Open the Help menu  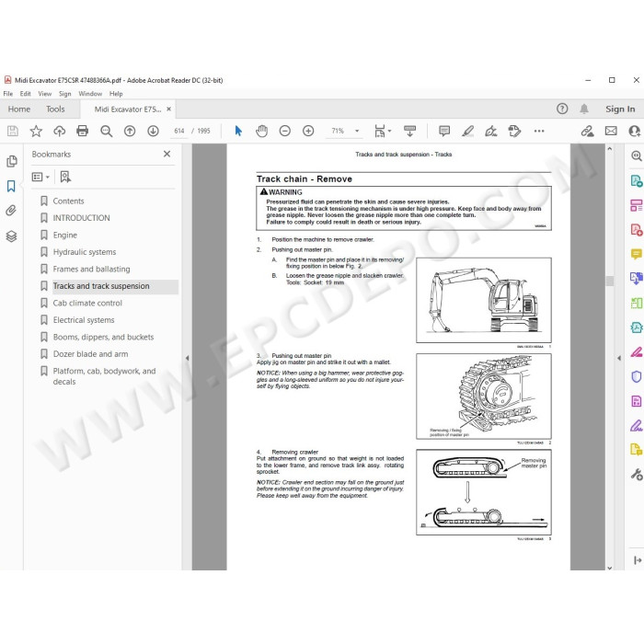116,94
